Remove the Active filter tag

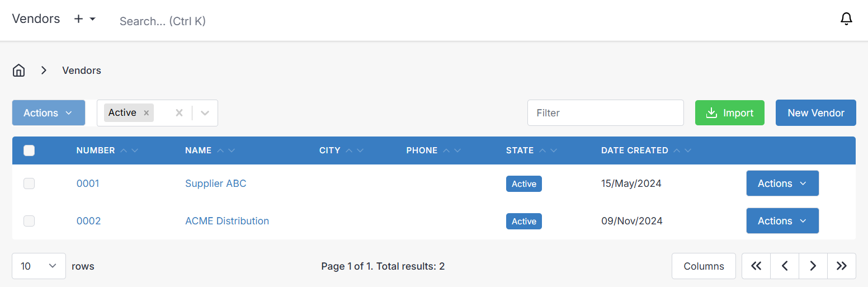[x=147, y=113]
